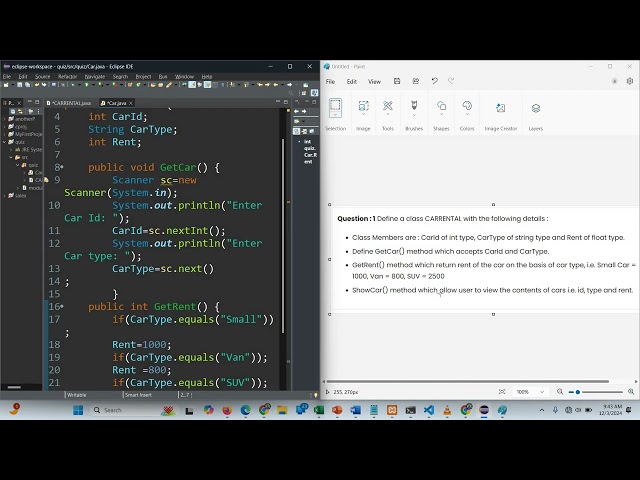Click Windows Start button
Screen dimensions: 640x480
(78, 410)
